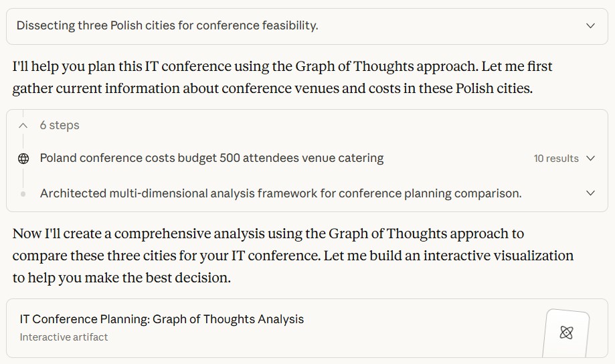Click the words "interactive visualization" in the reply
This screenshot has width=615, height=364.
click(x=498, y=256)
